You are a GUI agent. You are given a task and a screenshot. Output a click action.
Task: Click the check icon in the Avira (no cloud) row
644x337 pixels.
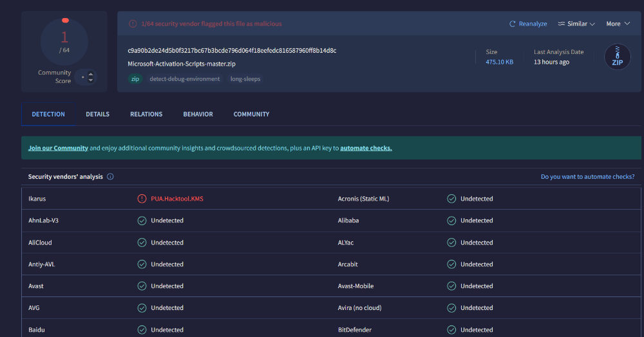point(451,308)
